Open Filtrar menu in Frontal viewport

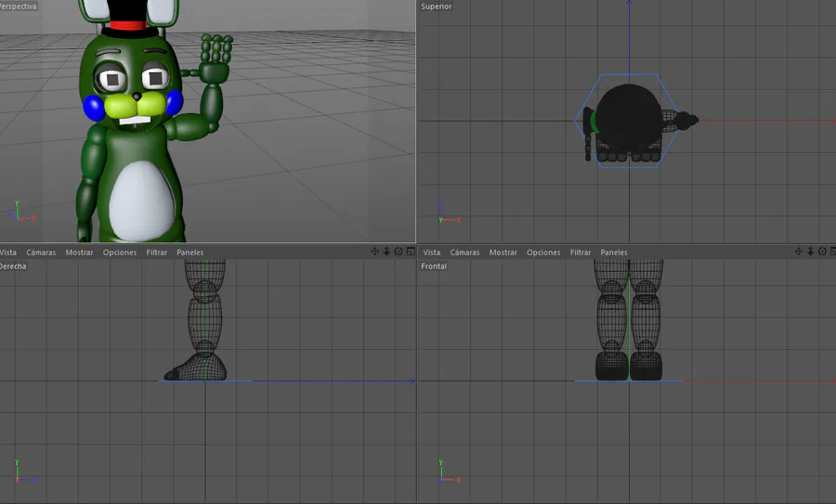(x=581, y=252)
